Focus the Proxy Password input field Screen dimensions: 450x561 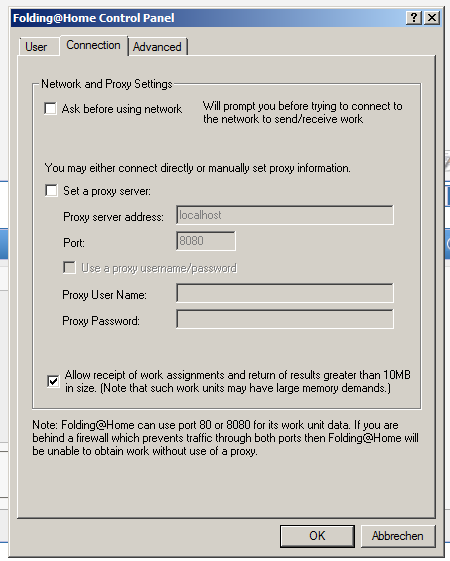pyautogui.click(x=285, y=319)
